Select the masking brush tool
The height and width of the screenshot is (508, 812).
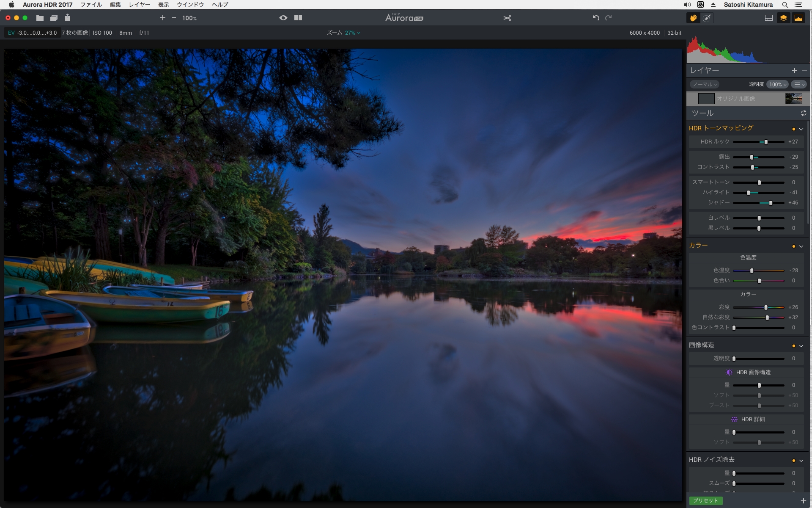click(707, 18)
